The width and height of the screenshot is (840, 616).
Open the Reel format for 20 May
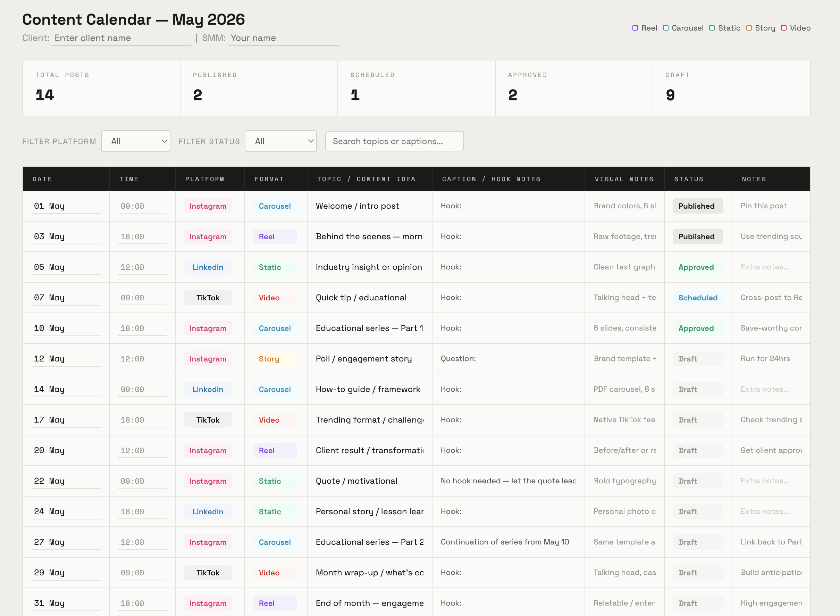[x=275, y=451]
